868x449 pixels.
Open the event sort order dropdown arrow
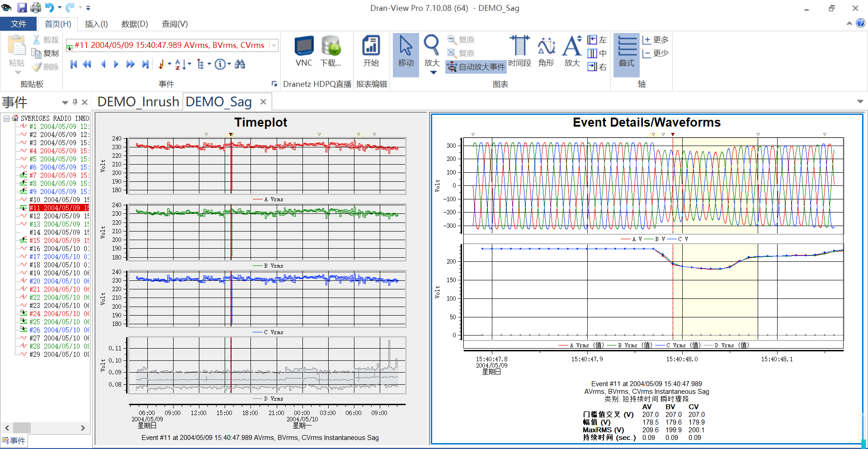coord(189,64)
